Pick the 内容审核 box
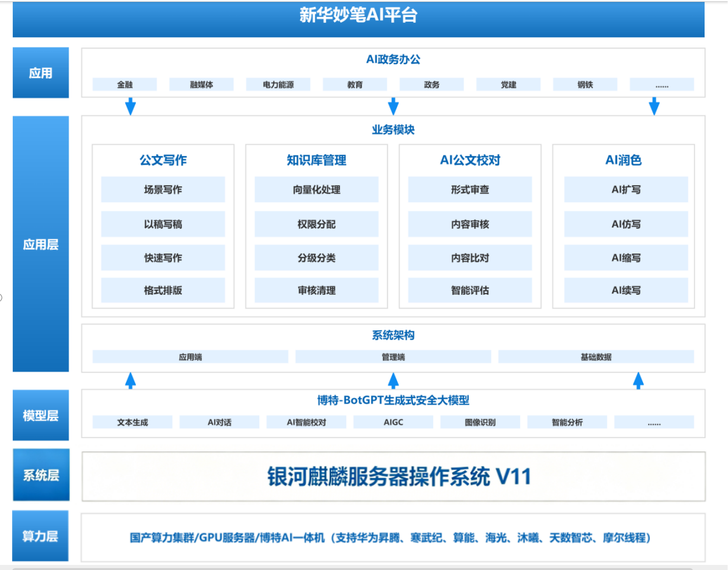This screenshot has width=728, height=570. [470, 224]
